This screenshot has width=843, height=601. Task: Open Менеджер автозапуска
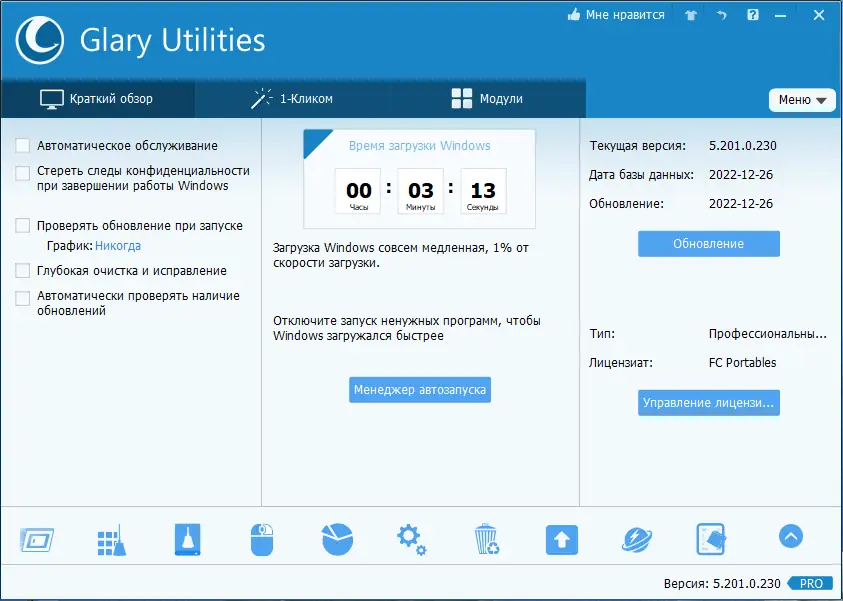[x=419, y=390]
